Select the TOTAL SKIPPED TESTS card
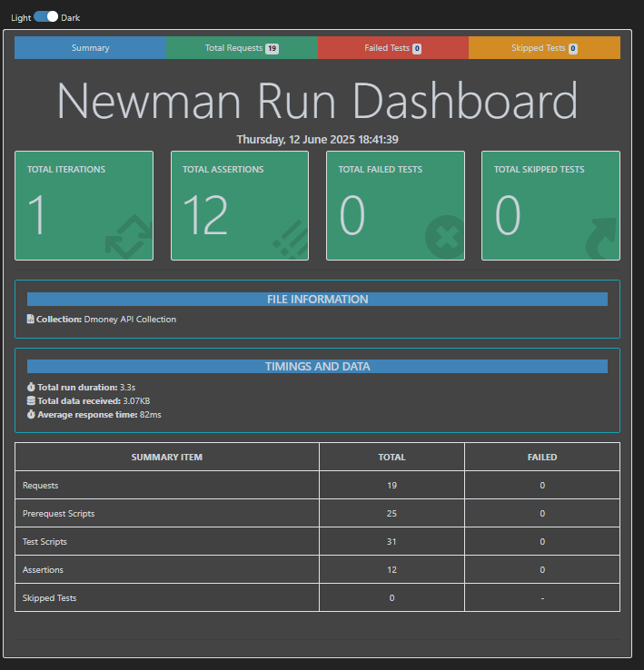Image resolution: width=644 pixels, height=670 pixels. pyautogui.click(x=550, y=205)
